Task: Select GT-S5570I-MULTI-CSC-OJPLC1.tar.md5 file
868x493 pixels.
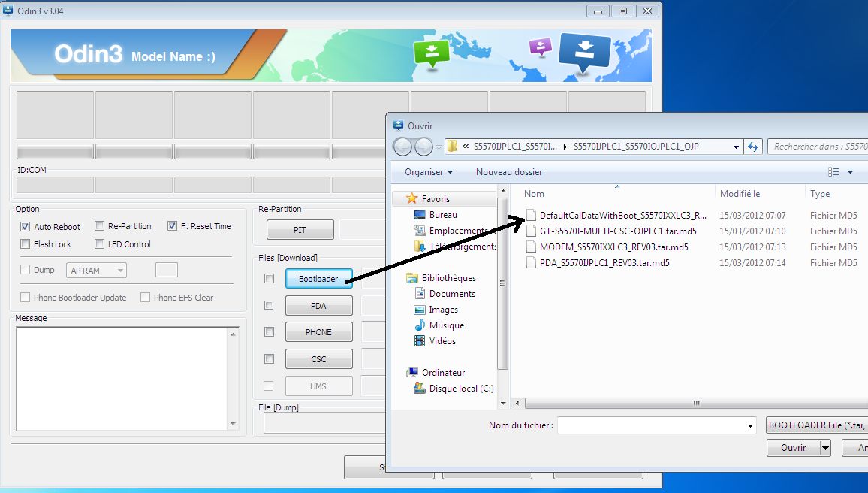Action: coord(618,231)
